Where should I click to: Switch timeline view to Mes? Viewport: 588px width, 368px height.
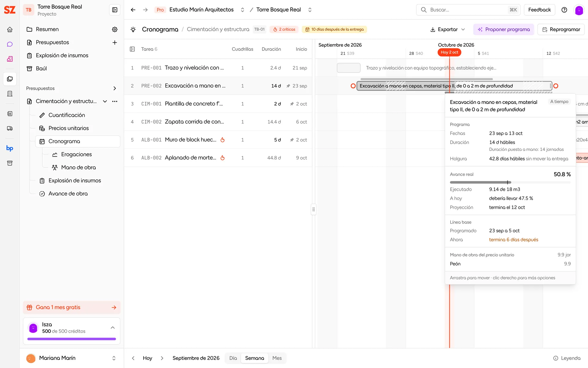[277, 358]
